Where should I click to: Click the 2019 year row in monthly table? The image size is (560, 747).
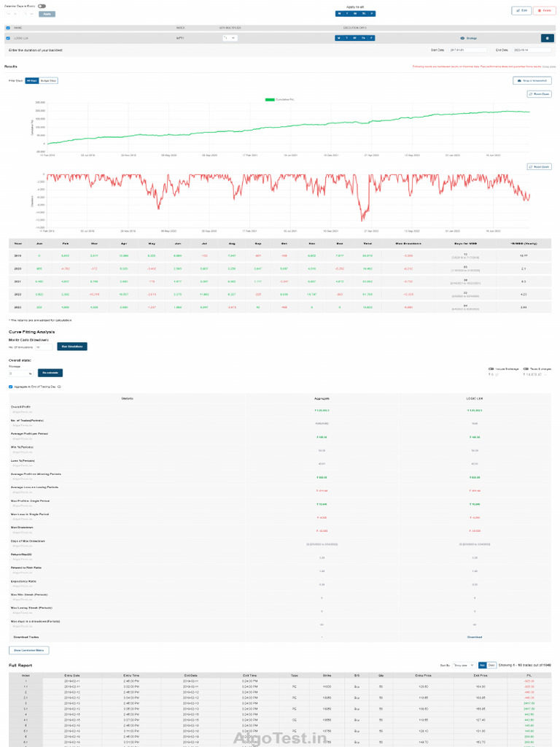pos(279,256)
